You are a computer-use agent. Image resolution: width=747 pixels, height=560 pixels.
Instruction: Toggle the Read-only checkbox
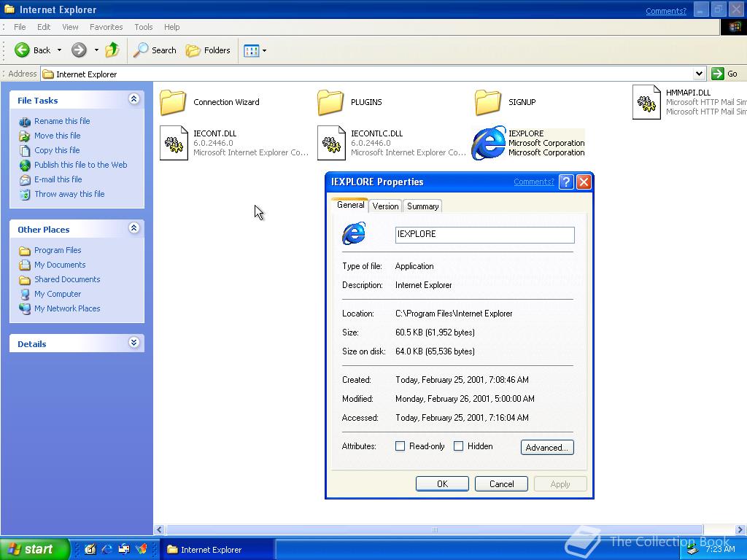tap(400, 446)
